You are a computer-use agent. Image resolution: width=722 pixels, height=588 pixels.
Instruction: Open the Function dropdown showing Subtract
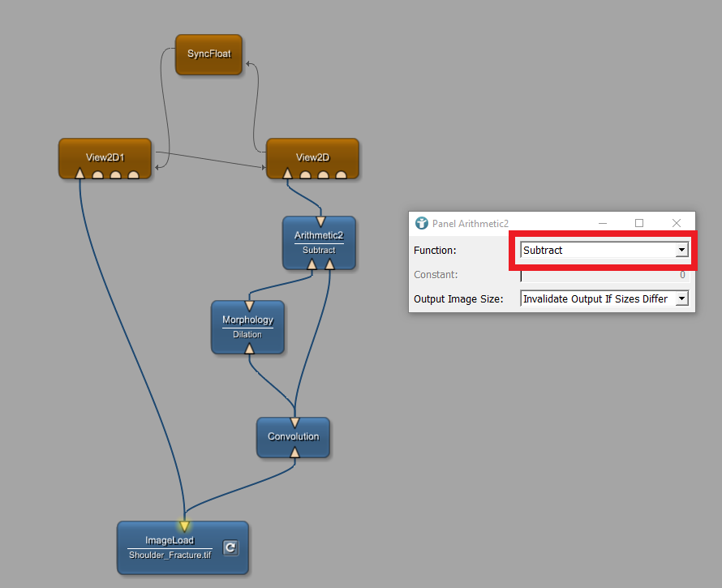(x=598, y=251)
